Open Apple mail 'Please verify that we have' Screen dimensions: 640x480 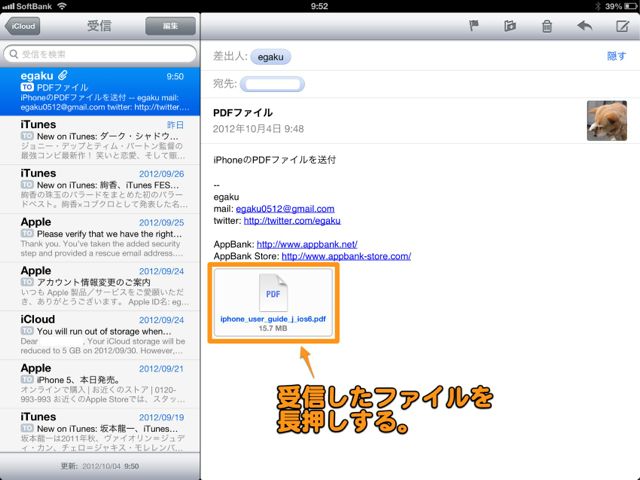[100, 238]
